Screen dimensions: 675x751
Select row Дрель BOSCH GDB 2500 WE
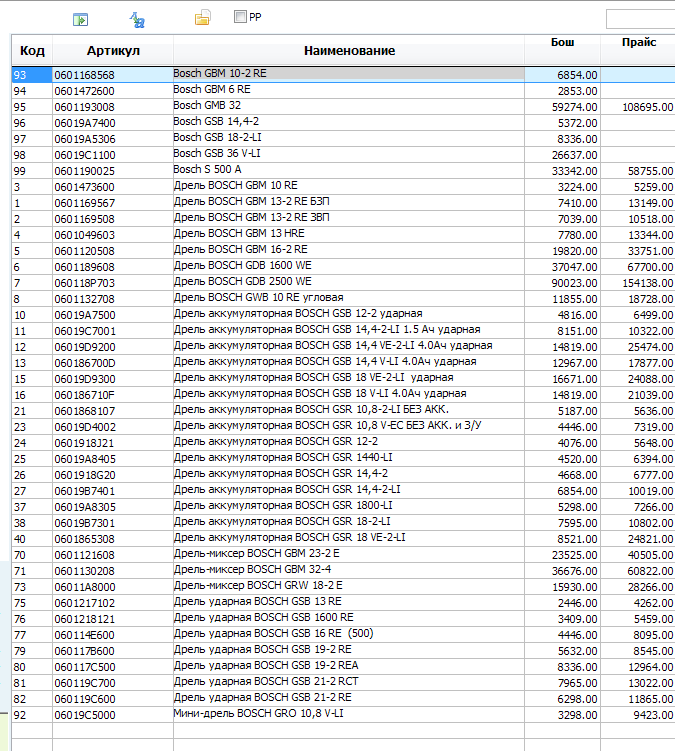coord(343,283)
